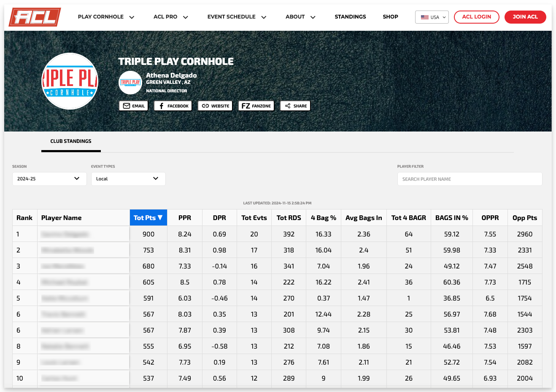The width and height of the screenshot is (556, 392).
Task: Select the Club Standings tab
Action: (x=71, y=142)
